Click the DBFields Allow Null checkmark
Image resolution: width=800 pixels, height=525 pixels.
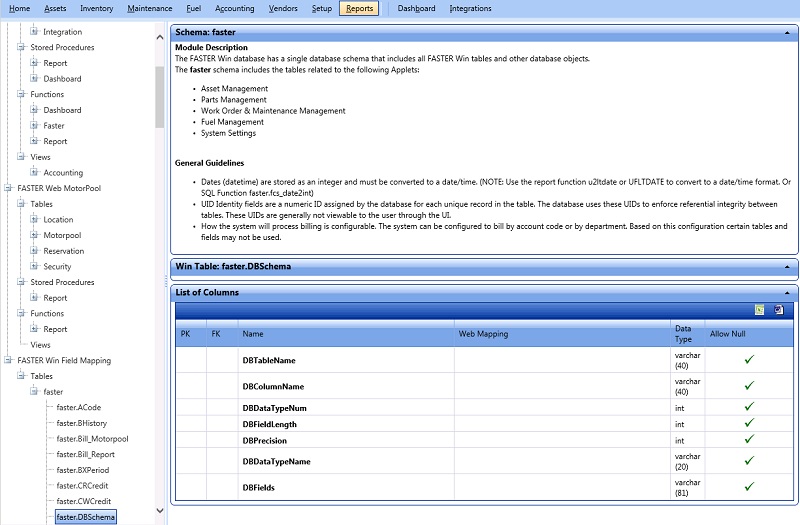pyautogui.click(x=748, y=487)
